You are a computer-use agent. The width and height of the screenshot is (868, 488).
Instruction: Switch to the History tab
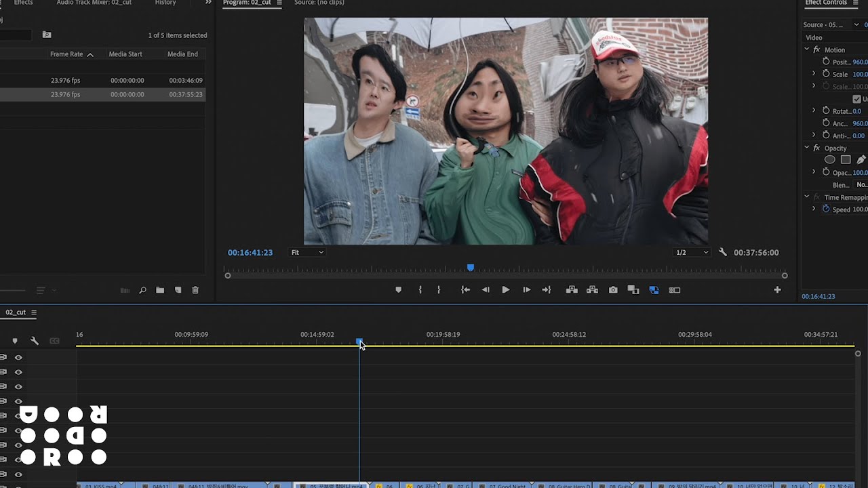click(165, 3)
